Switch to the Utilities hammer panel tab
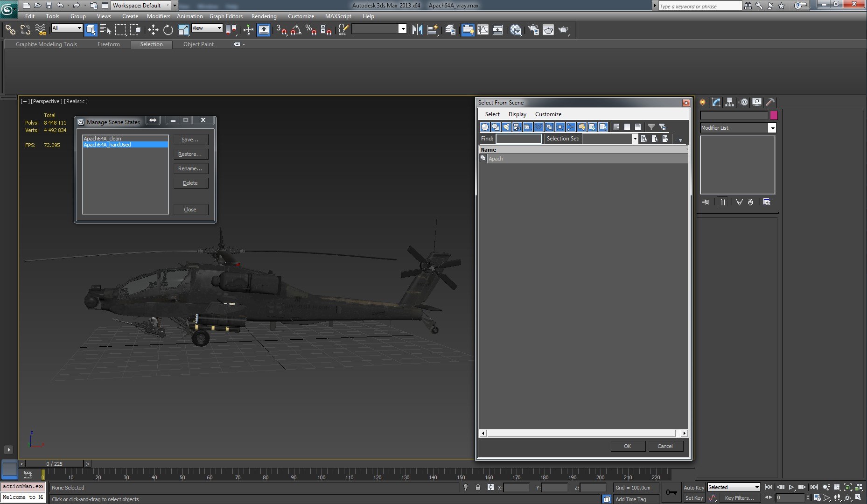The image size is (867, 504). (x=770, y=102)
